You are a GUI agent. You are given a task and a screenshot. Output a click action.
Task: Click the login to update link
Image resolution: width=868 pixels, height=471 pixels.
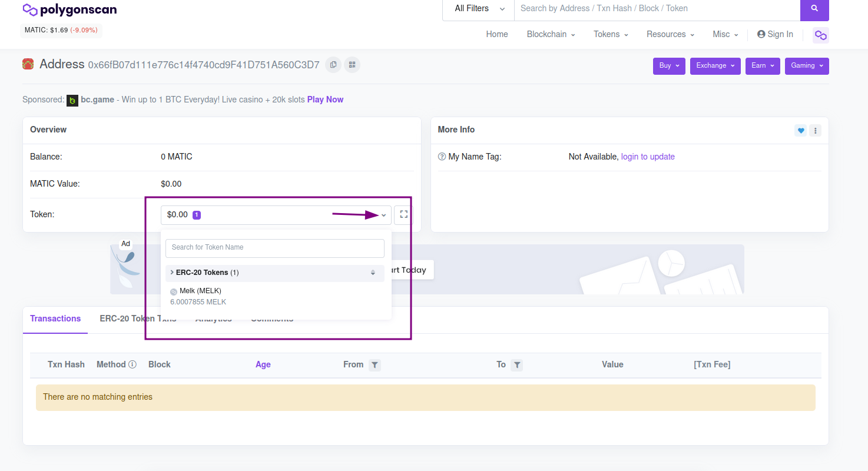648,157
